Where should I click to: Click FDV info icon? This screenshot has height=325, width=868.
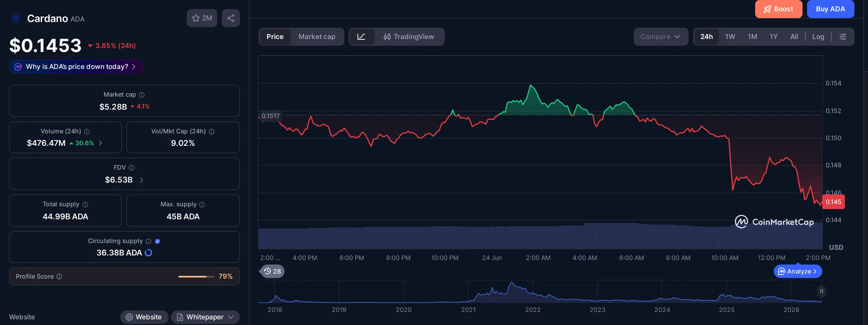click(132, 167)
